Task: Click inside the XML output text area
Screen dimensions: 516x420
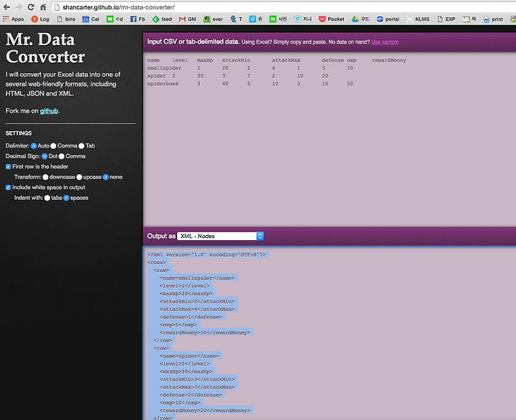Action: tap(329, 333)
